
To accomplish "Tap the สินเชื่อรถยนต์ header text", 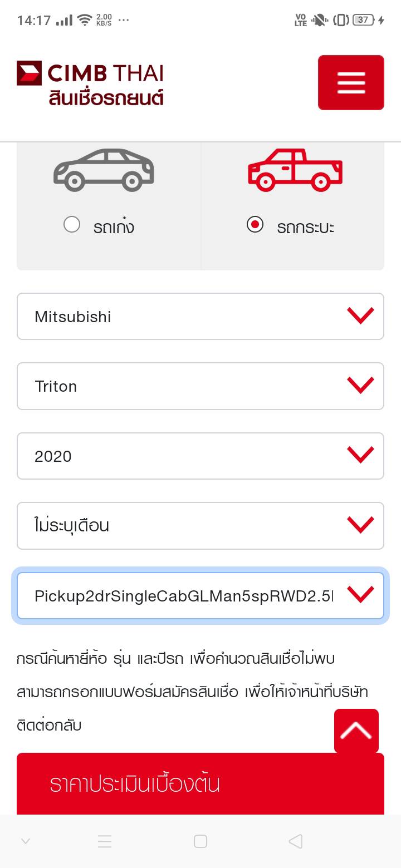I will pyautogui.click(x=106, y=98).
